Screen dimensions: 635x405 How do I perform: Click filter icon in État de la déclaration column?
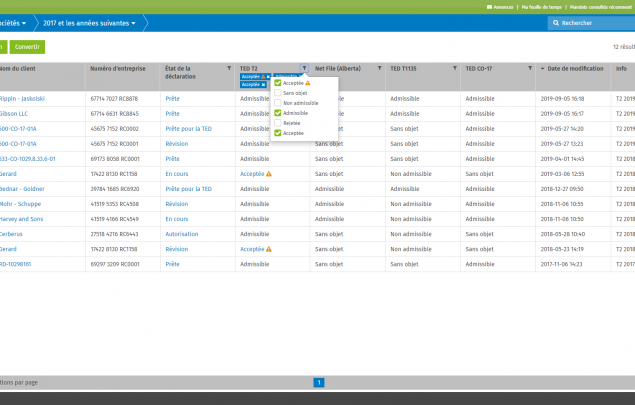pyautogui.click(x=229, y=68)
